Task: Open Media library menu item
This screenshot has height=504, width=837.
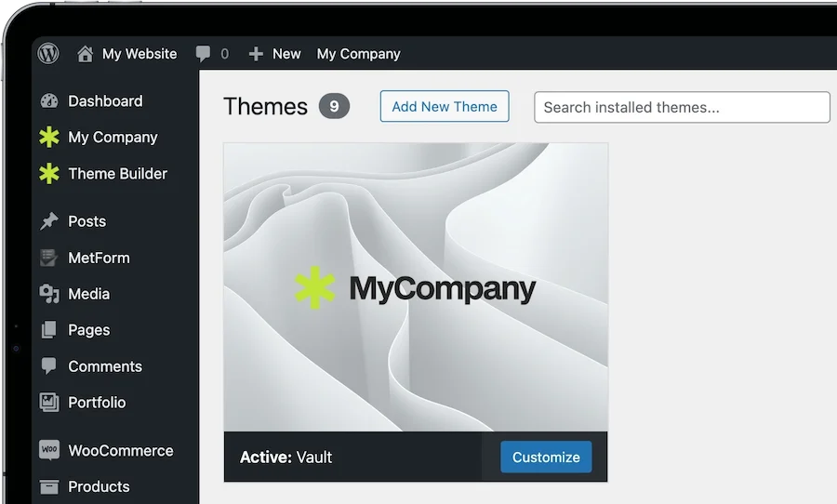Action: tap(88, 294)
